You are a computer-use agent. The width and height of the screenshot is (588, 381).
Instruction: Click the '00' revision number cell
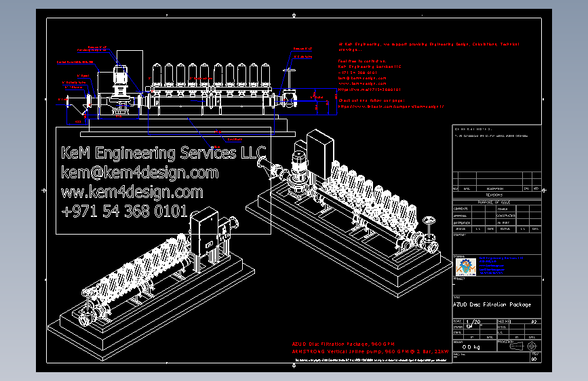tap(534, 359)
